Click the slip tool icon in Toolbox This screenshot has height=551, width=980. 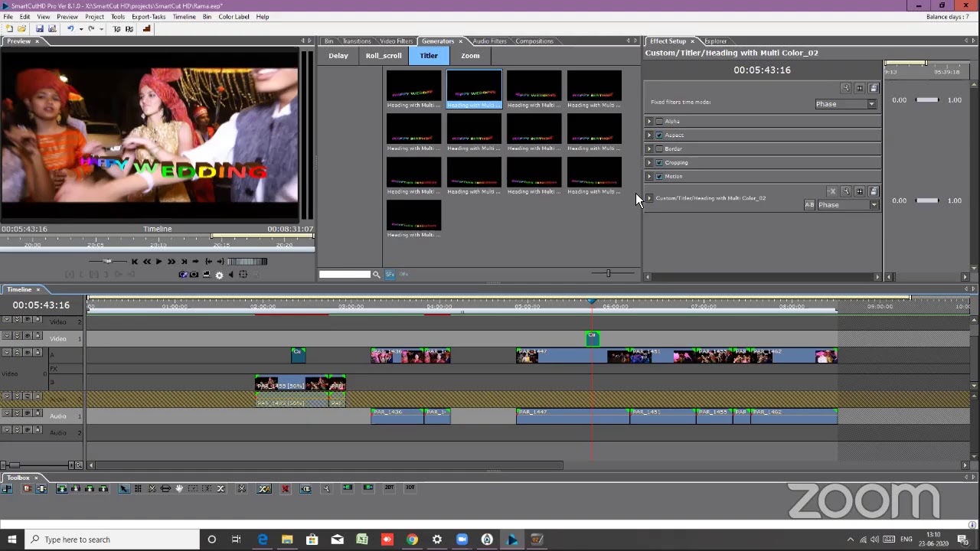165,488
